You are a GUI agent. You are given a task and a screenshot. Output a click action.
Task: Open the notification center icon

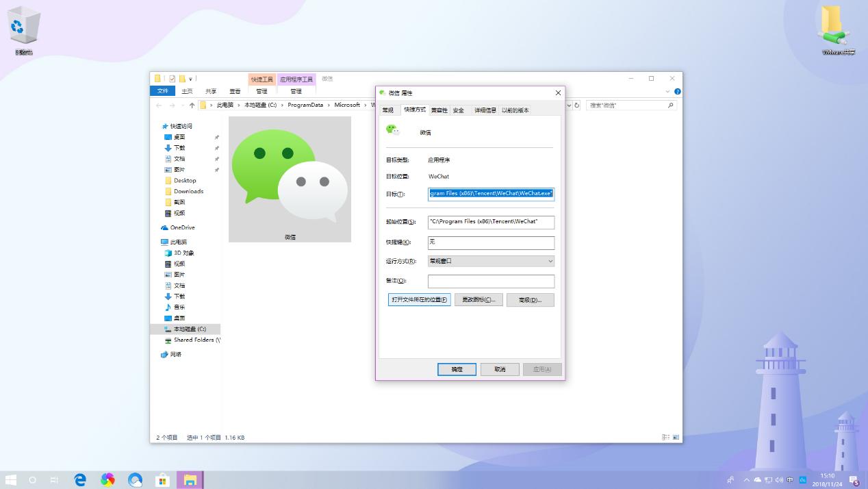[x=854, y=480]
